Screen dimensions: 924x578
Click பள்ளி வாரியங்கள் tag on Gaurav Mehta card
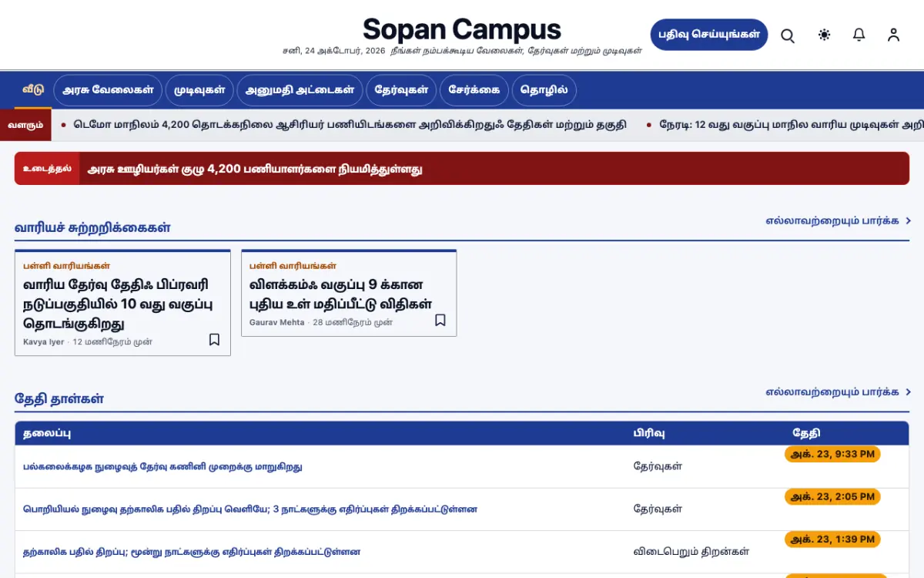pos(293,265)
